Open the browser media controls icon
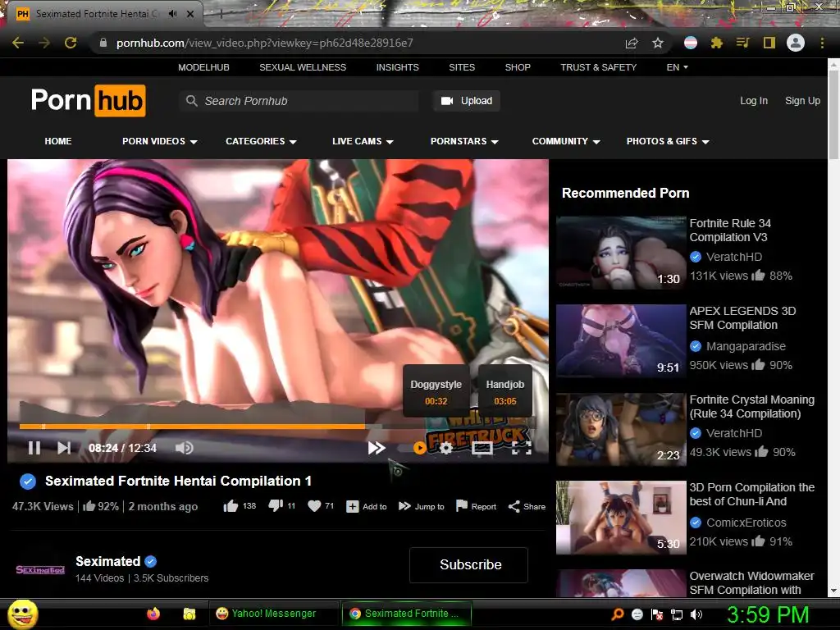Screen dimensions: 840x630 742,43
